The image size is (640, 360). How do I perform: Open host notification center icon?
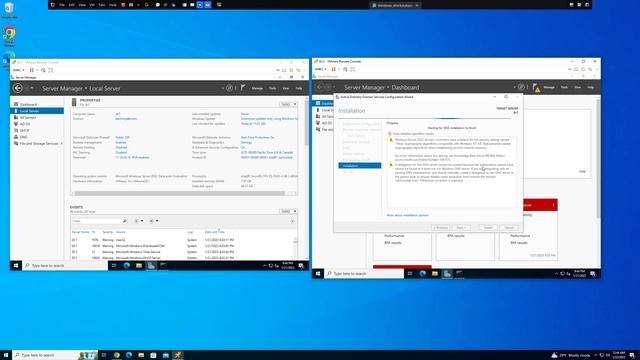[632, 355]
